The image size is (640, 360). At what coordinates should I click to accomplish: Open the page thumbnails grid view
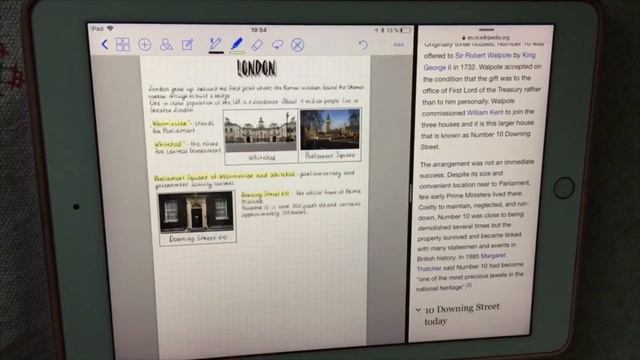[123, 44]
